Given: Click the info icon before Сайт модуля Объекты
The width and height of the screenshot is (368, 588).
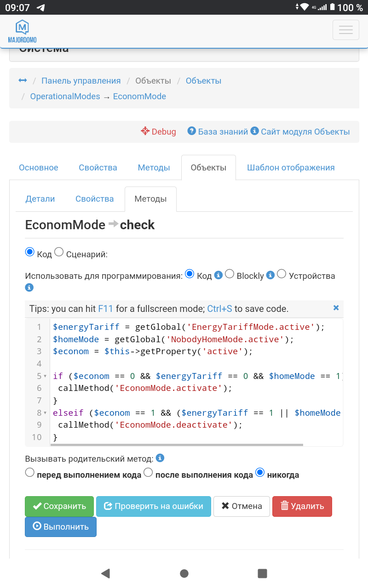Looking at the screenshot, I should point(254,131).
